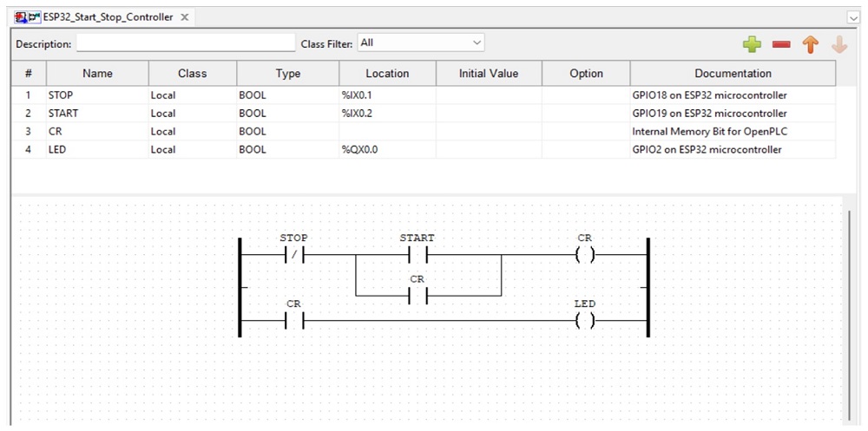Select location cell %IX0.1
The height and width of the screenshot is (431, 868).
click(387, 95)
